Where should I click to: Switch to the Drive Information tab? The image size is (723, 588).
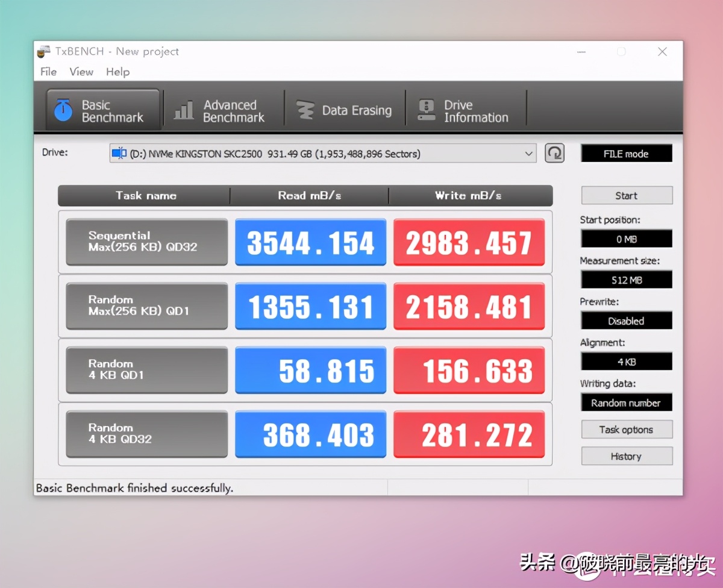[x=467, y=110]
